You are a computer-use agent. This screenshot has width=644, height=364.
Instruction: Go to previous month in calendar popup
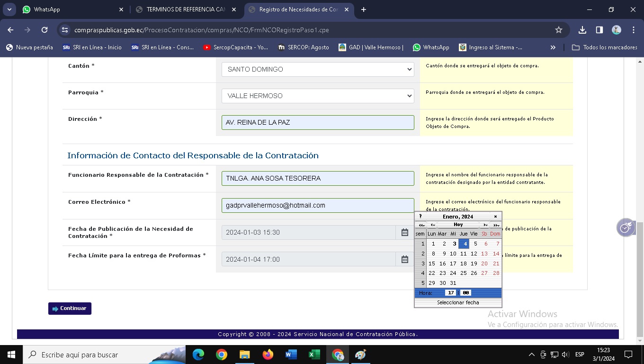(x=432, y=225)
